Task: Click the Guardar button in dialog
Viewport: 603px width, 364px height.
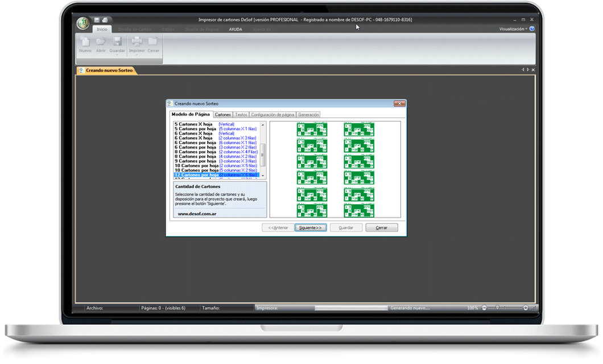Action: [x=346, y=227]
